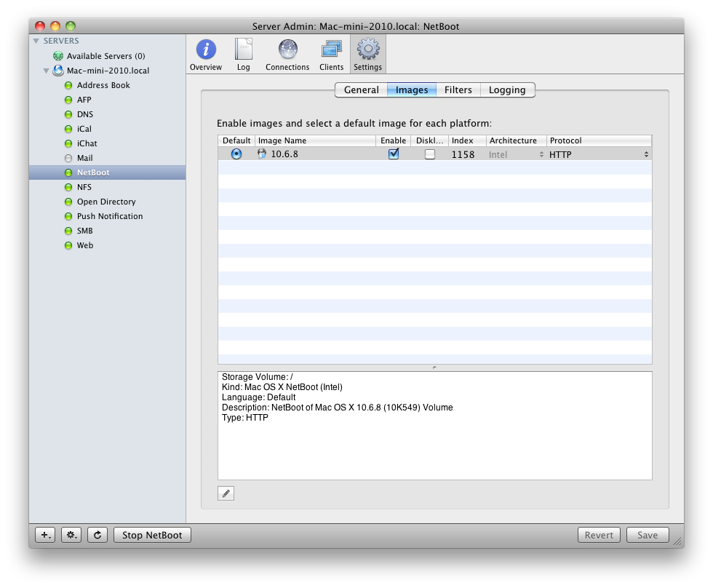Open the Overview info icon
This screenshot has height=588, width=713.
206,49
